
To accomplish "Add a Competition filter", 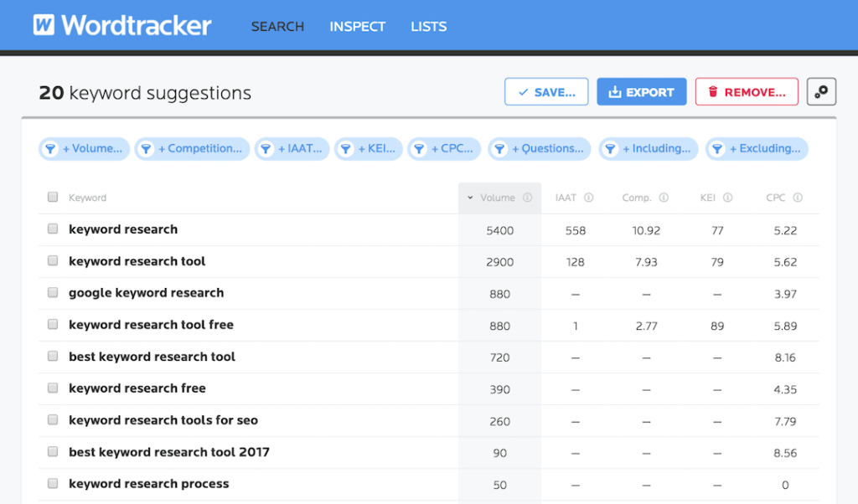I will [x=192, y=149].
